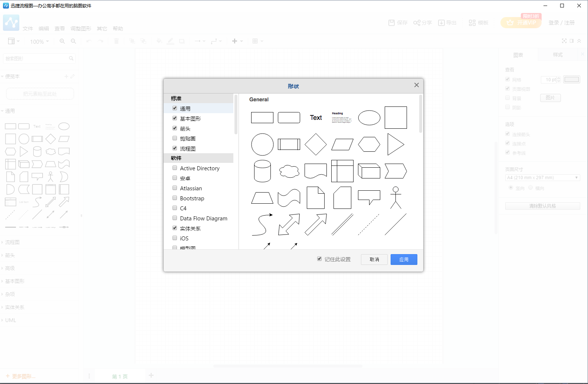This screenshot has height=384, width=588.
Task: Click the shape preview scrollbar in the dialog
Action: pyautogui.click(x=421, y=114)
